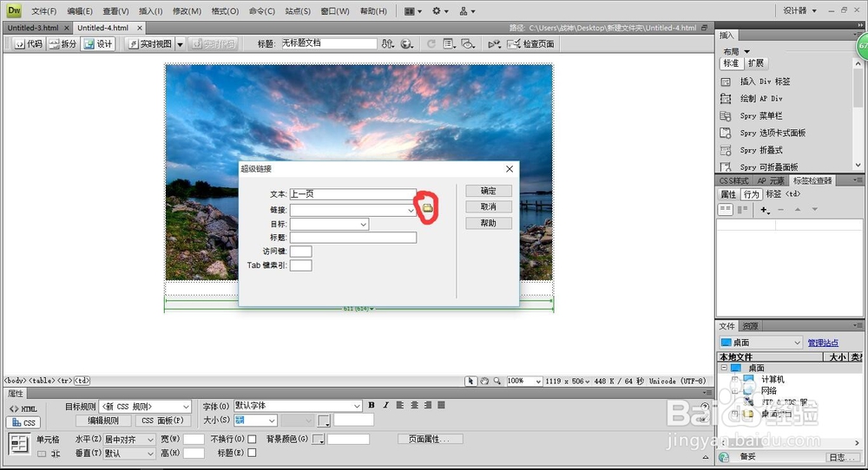Image resolution: width=868 pixels, height=470 pixels.
Task: Select the Zoom tool in status bar
Action: click(x=497, y=381)
